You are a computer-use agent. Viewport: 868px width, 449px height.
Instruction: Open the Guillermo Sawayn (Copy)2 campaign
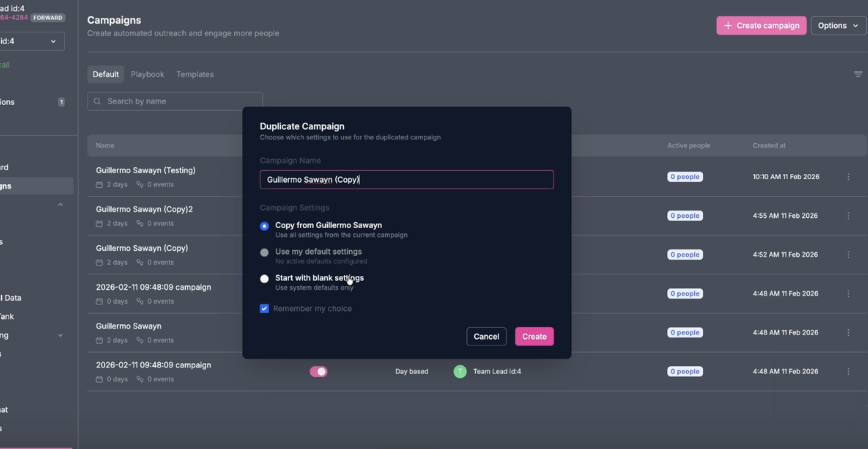point(144,209)
